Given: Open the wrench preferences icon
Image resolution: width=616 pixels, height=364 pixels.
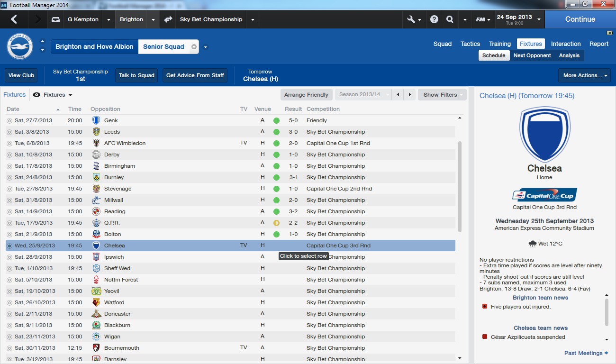Looking at the screenshot, I should pyautogui.click(x=411, y=19).
